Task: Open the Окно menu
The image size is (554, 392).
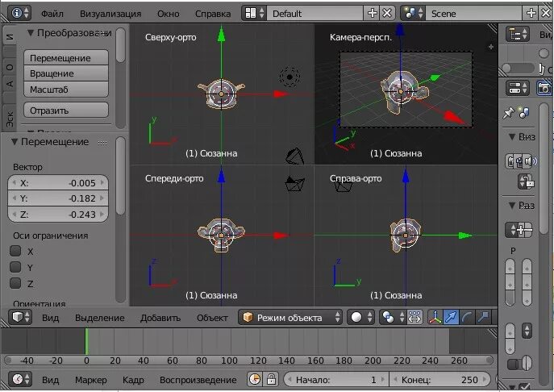Action: pos(169,14)
